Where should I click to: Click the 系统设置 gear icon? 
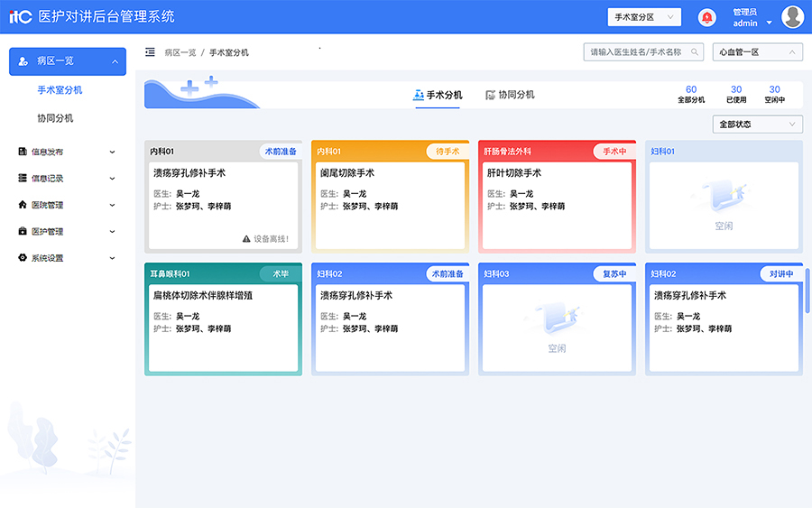[x=23, y=258]
